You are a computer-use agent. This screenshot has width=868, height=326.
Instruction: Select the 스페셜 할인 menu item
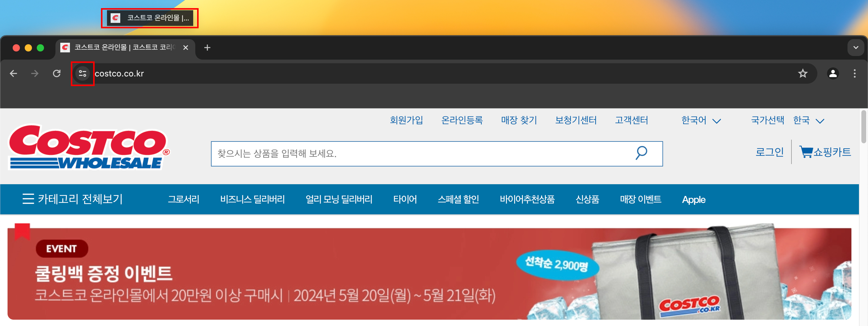(x=458, y=199)
